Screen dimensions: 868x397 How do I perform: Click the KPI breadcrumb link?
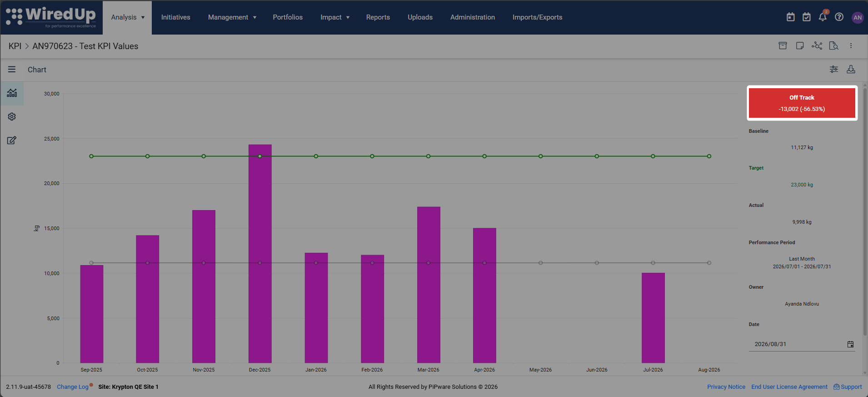pos(15,46)
